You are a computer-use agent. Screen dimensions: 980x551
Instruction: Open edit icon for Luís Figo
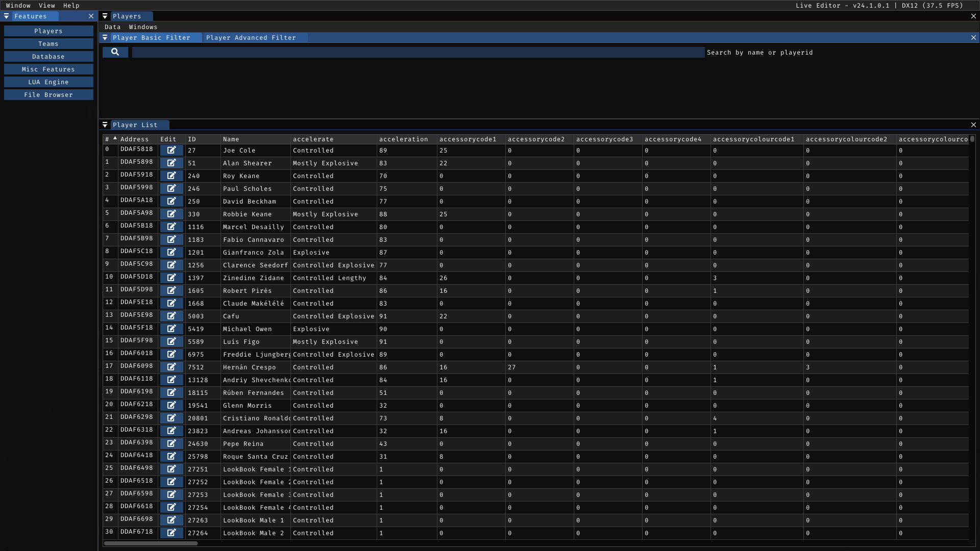click(171, 342)
